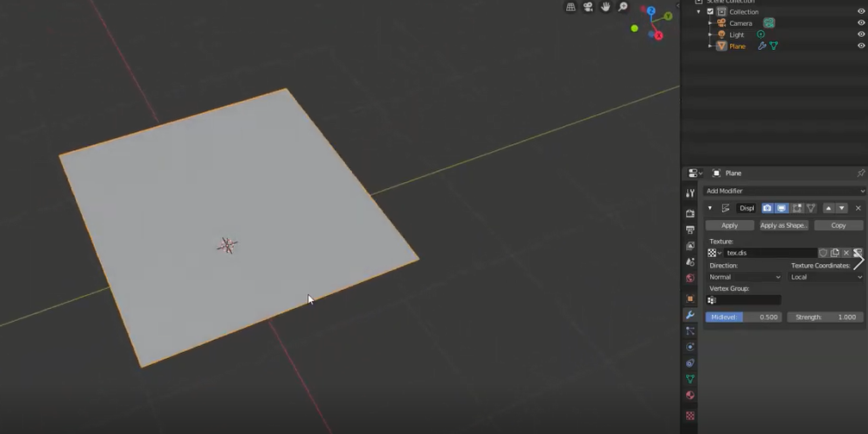Click the light data icon beside Light
868x434 pixels.
pos(761,35)
